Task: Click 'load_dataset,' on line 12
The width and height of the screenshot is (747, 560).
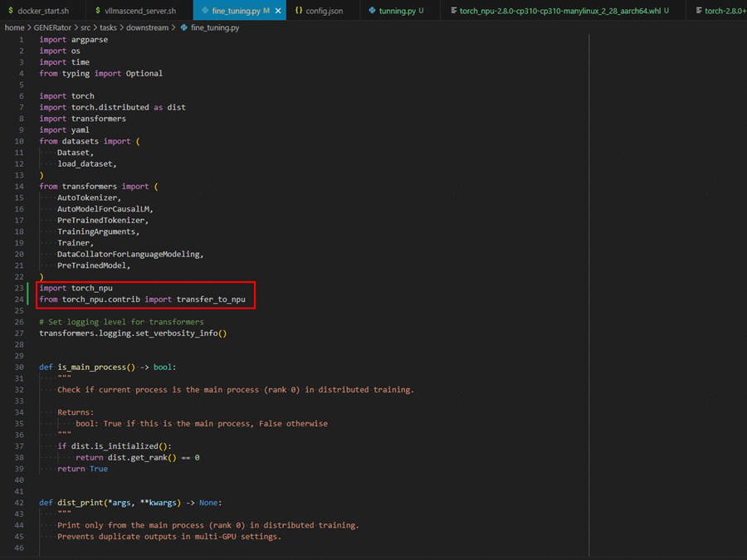Action: click(x=86, y=163)
